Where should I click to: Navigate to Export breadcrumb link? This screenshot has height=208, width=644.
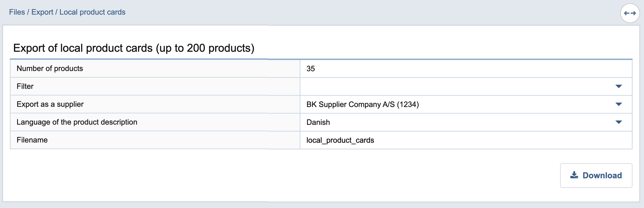click(x=42, y=12)
